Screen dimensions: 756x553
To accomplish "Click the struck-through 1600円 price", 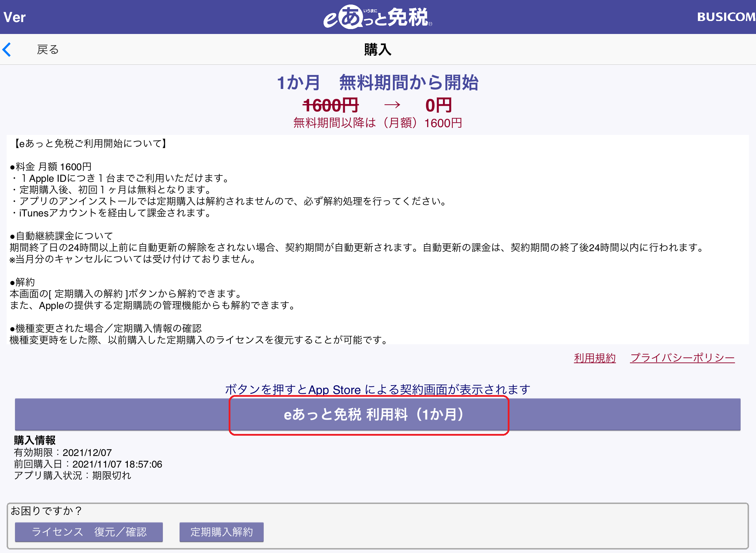I will click(331, 105).
